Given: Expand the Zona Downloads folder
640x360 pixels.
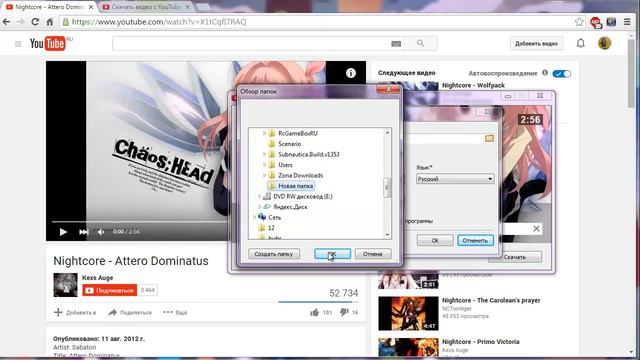Looking at the screenshot, I should point(264,176).
